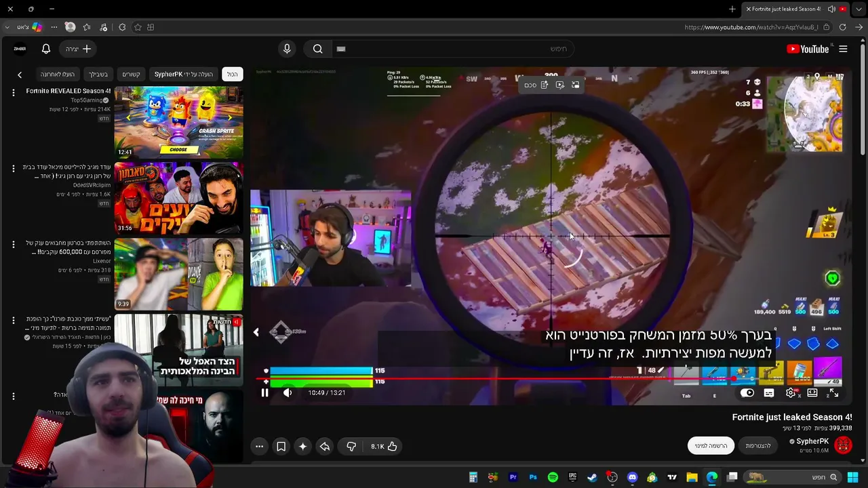Open the SypherPK channel name link

[812, 441]
